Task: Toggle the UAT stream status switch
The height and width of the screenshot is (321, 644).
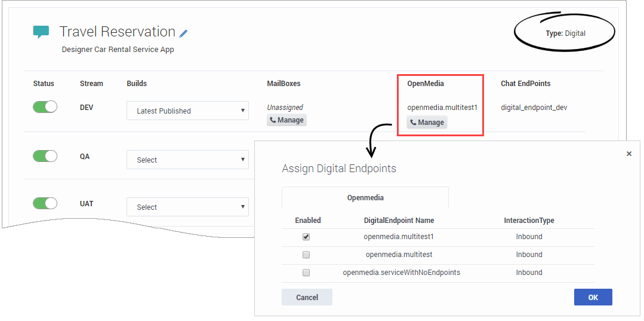Action: [x=45, y=203]
